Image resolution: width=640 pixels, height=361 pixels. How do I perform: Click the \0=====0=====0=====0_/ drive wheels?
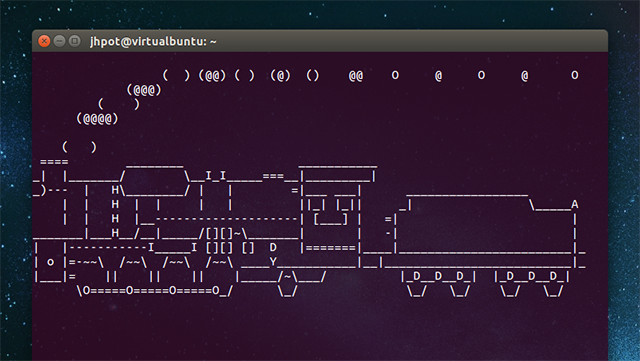pos(155,291)
